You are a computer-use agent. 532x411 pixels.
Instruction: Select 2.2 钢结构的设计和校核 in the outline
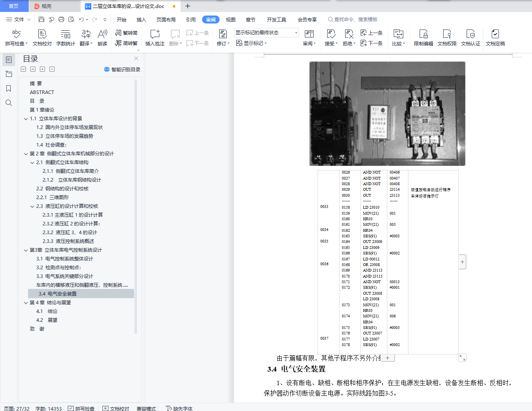tap(63, 189)
